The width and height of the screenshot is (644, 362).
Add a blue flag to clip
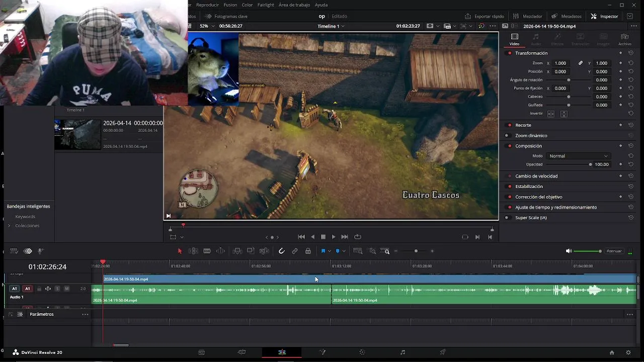(323, 251)
